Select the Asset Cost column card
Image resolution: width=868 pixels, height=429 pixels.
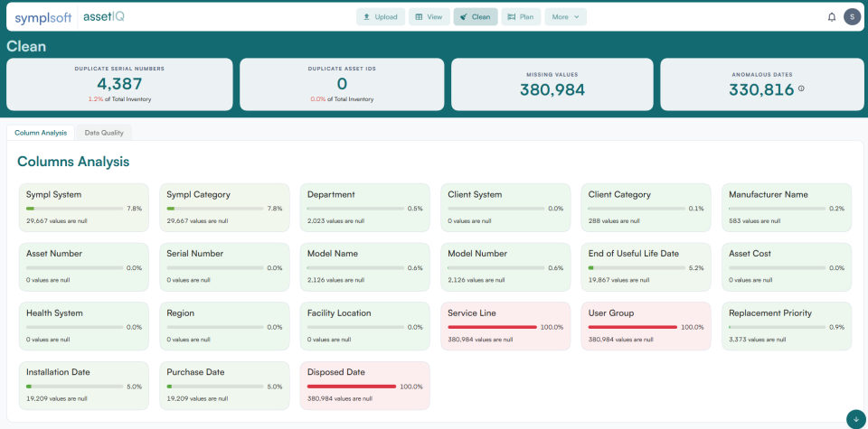787,267
